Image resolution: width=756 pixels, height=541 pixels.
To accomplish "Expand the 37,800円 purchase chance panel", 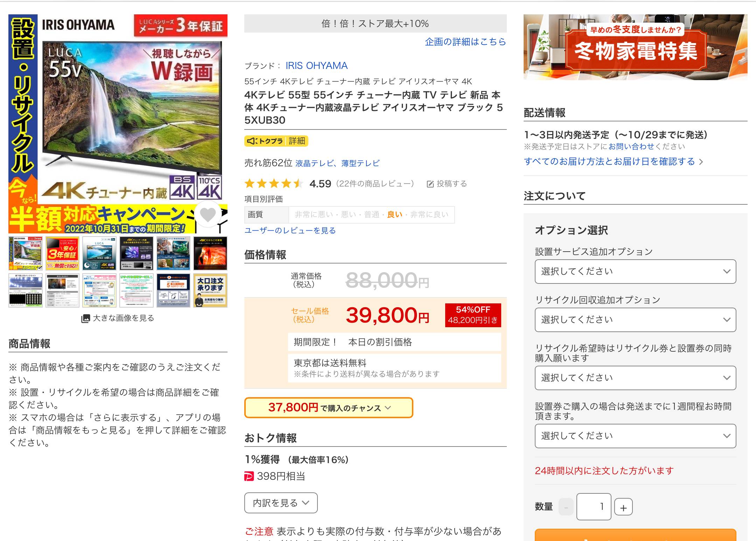I will pos(328,408).
